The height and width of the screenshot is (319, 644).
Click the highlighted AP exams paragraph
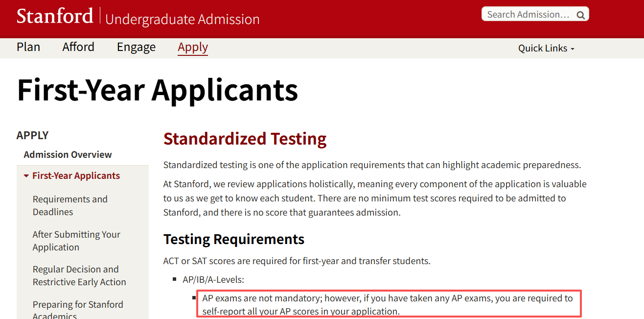pos(388,304)
